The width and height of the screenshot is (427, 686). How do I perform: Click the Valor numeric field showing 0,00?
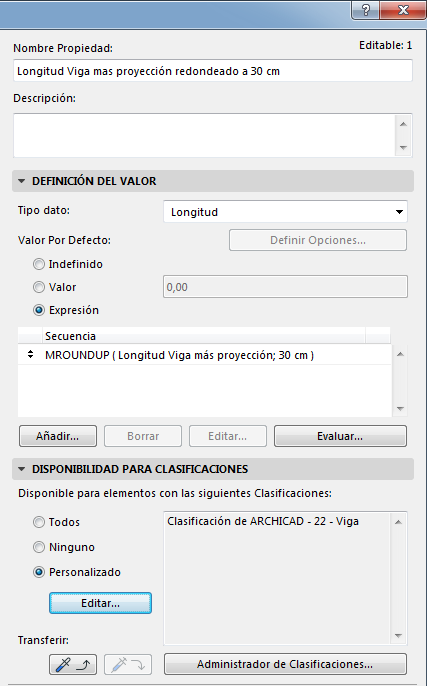[285, 287]
